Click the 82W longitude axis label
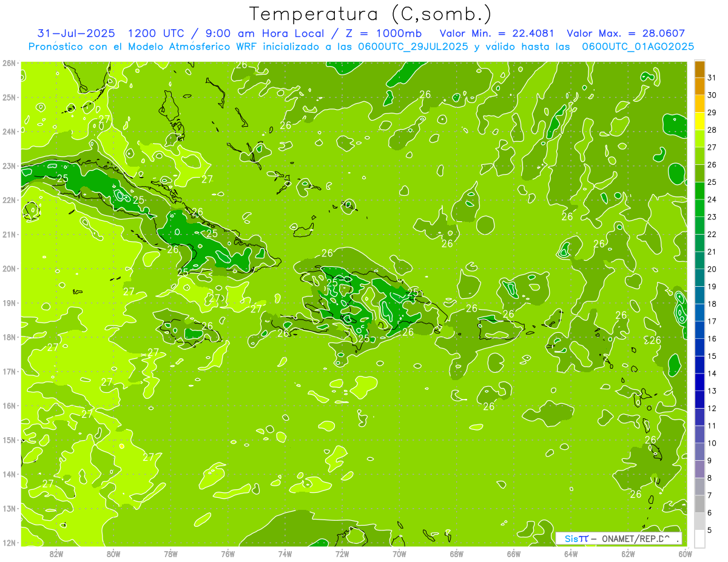The image size is (728, 562). (56, 553)
